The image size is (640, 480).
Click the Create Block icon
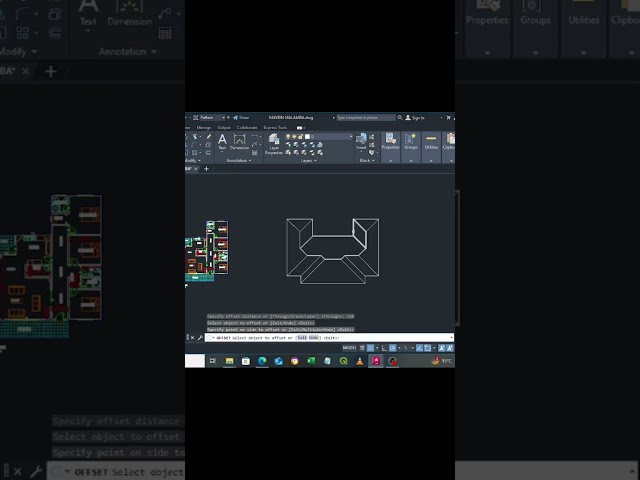[x=371, y=137]
